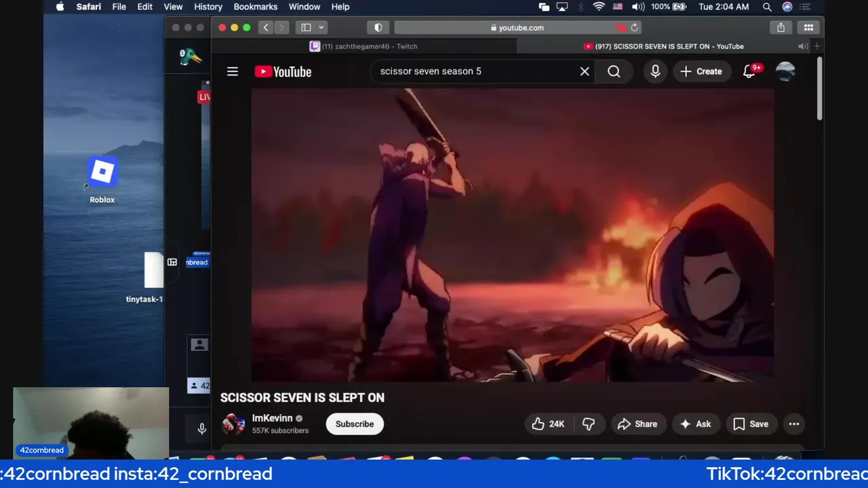
Task: Open the AirPlay display menu
Action: [x=562, y=7]
